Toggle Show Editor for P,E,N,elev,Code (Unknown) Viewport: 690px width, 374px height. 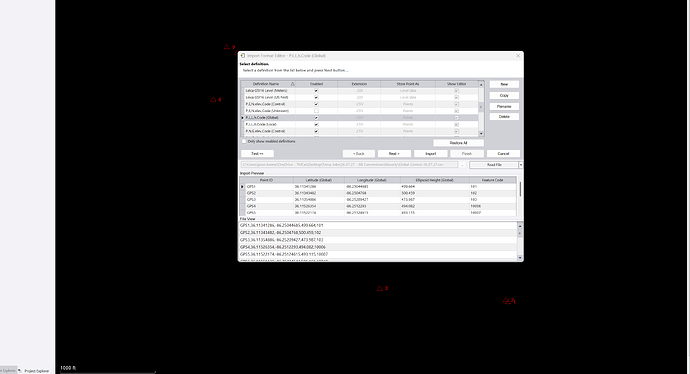[456, 111]
